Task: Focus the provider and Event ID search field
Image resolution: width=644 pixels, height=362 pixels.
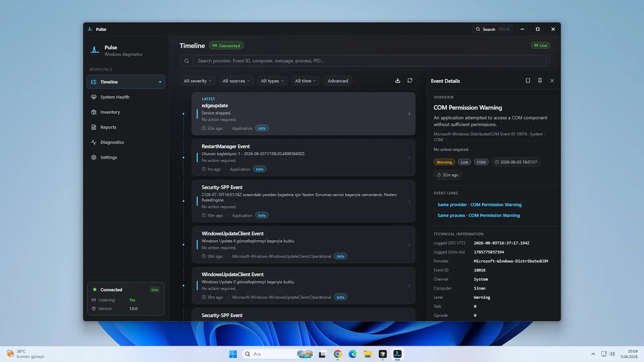Action: [x=369, y=61]
